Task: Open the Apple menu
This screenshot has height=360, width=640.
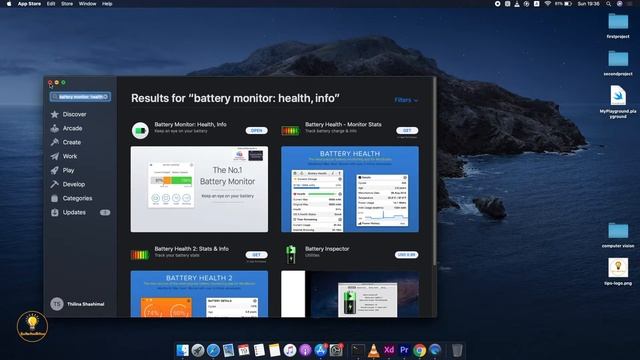Action: click(9, 4)
